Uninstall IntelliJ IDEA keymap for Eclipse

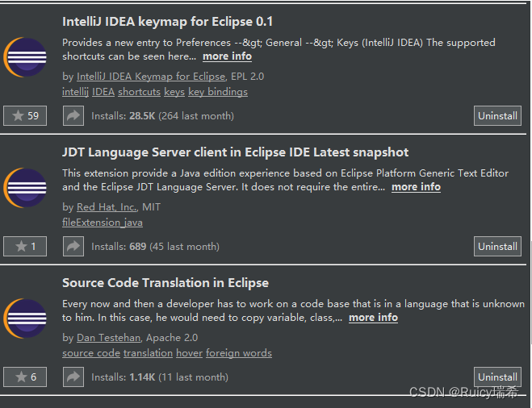(497, 116)
